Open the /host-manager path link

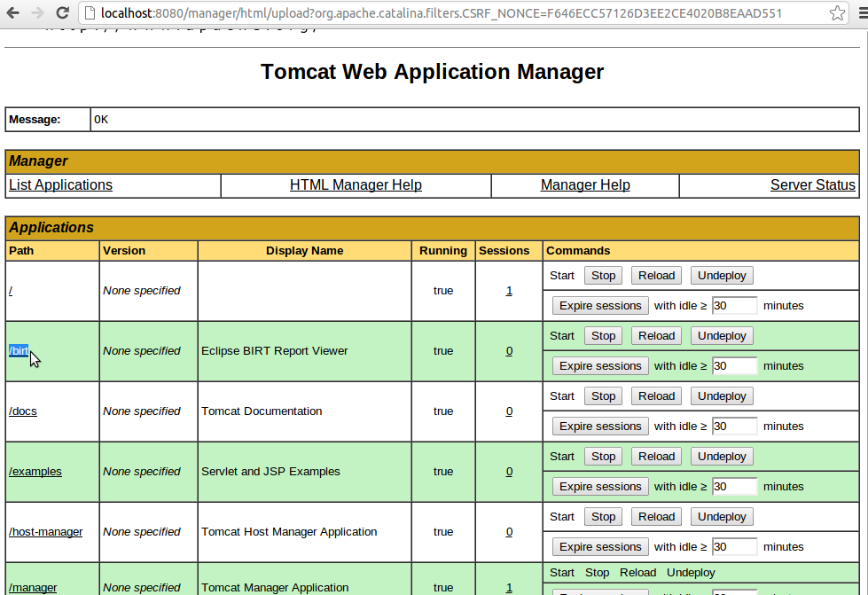point(46,532)
